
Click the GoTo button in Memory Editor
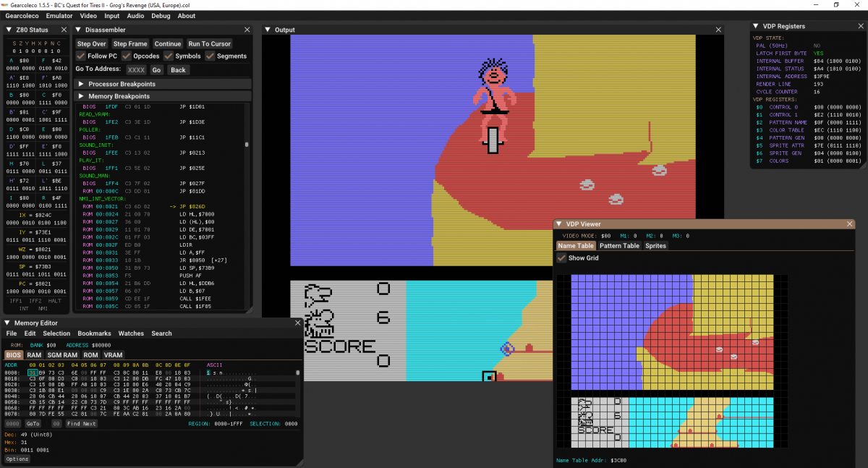click(33, 424)
